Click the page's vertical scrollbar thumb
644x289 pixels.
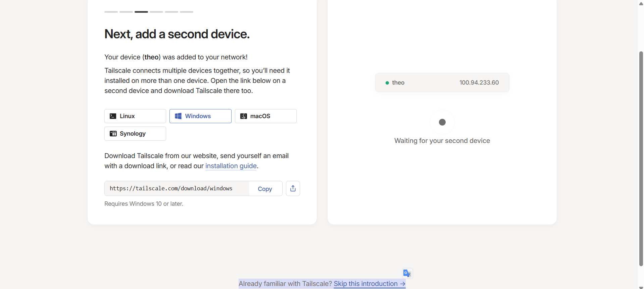(641, 158)
